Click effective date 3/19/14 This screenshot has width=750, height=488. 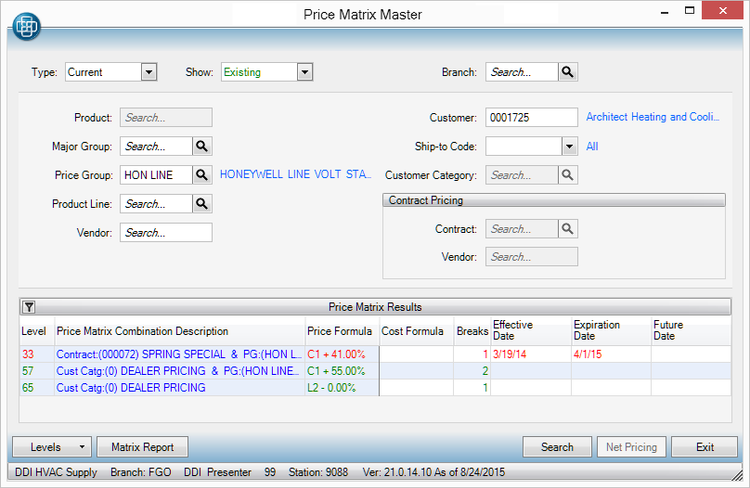pyautogui.click(x=531, y=355)
